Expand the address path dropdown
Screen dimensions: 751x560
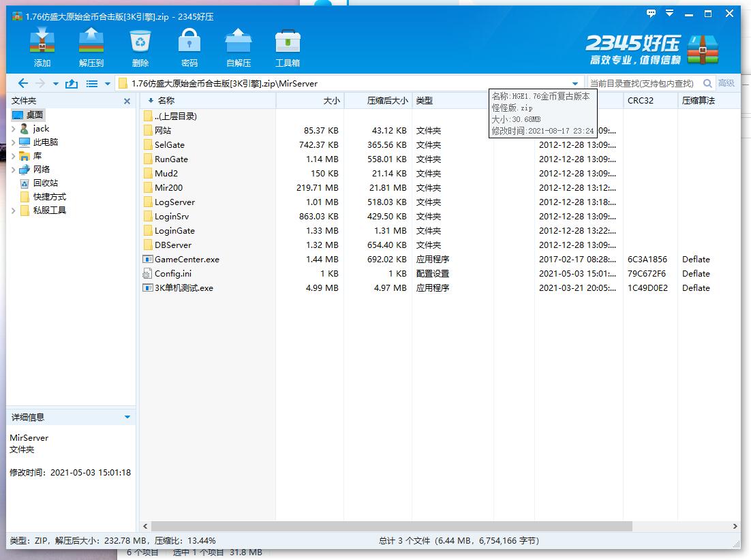tap(574, 84)
